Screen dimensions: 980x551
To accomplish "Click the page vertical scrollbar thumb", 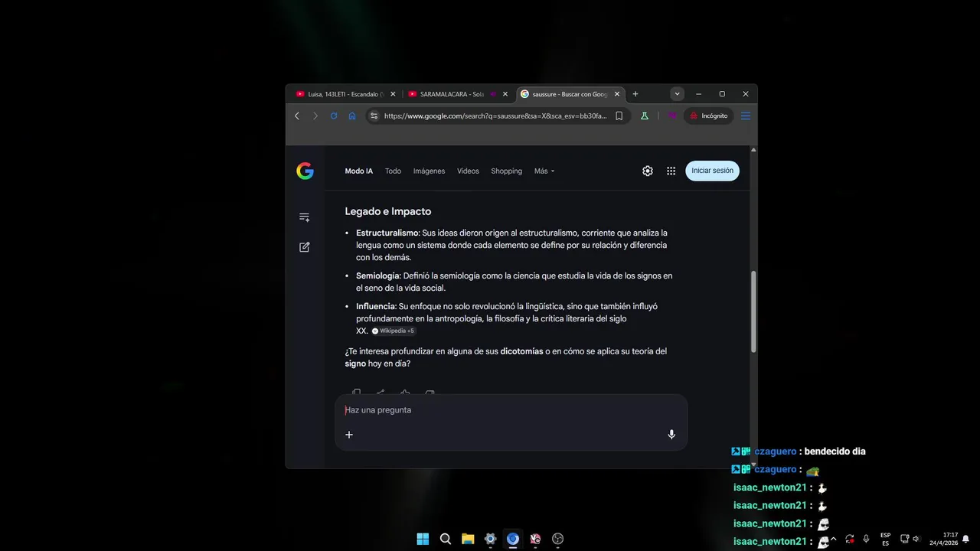I will (753, 311).
